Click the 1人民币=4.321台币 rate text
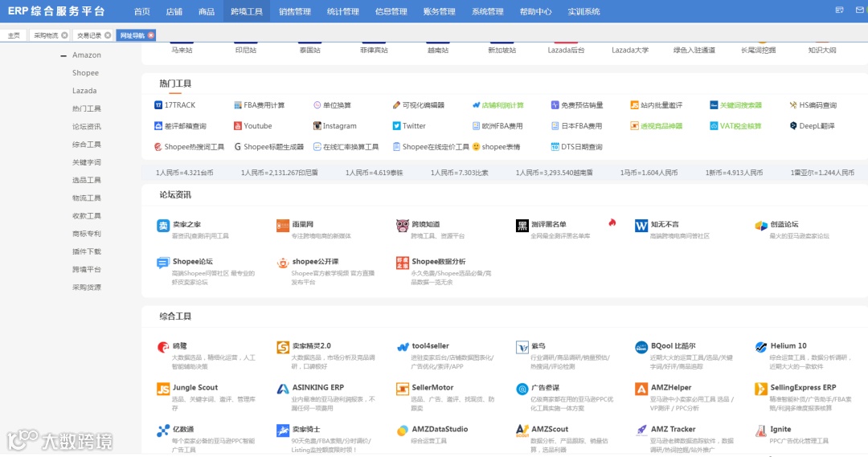 click(184, 173)
